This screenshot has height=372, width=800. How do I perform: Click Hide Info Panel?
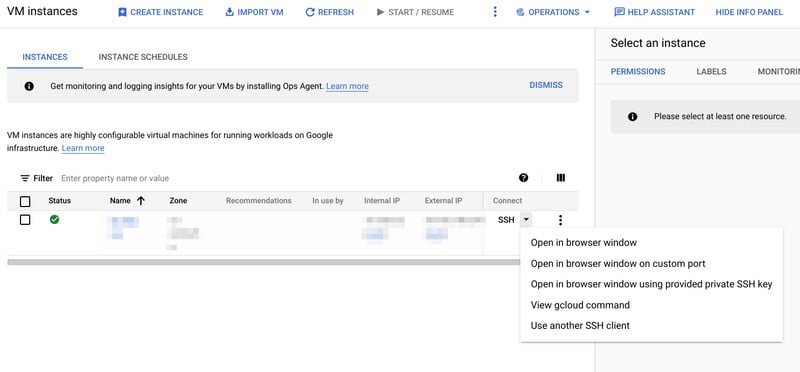tap(749, 12)
